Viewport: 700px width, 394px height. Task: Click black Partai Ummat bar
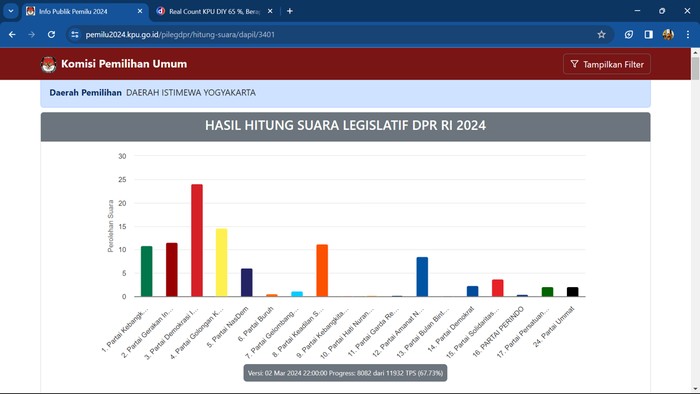point(573,292)
